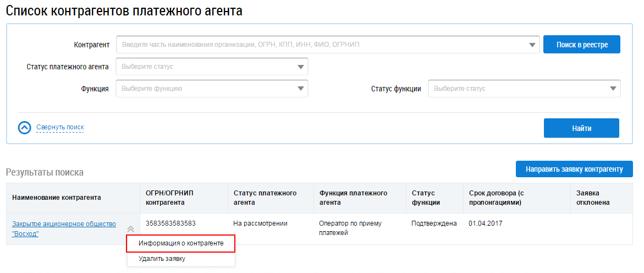Image resolution: width=644 pixels, height=273 pixels.
Task: Choose Удалить заявку in the context menu
Action: pyautogui.click(x=162, y=259)
